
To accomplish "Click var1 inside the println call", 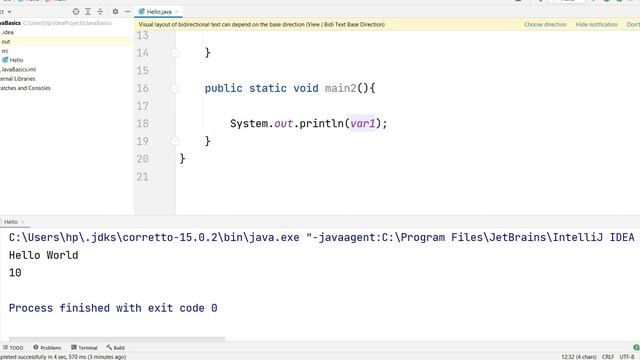I will pyautogui.click(x=362, y=124).
